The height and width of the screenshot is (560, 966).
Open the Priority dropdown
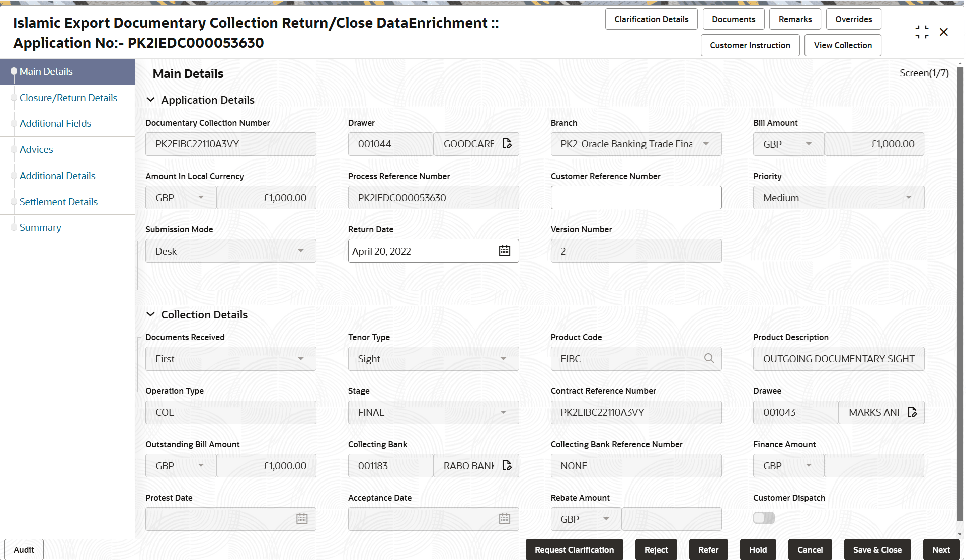pyautogui.click(x=908, y=197)
